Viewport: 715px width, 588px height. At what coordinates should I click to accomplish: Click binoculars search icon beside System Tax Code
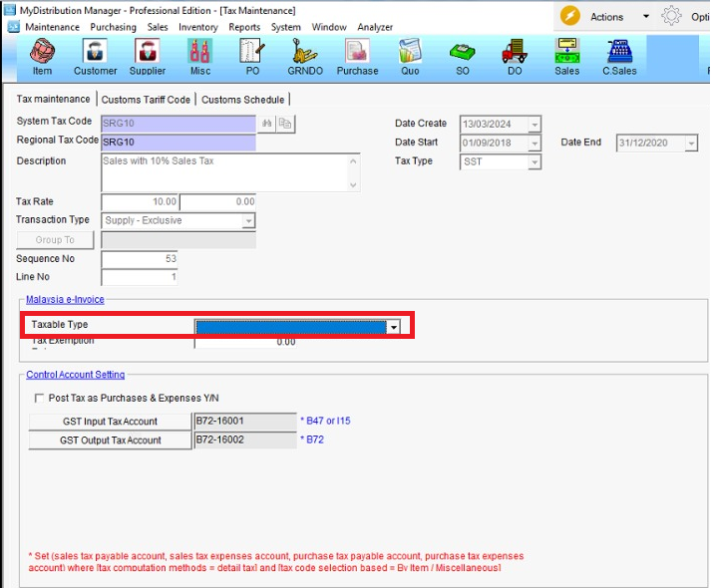pos(266,124)
